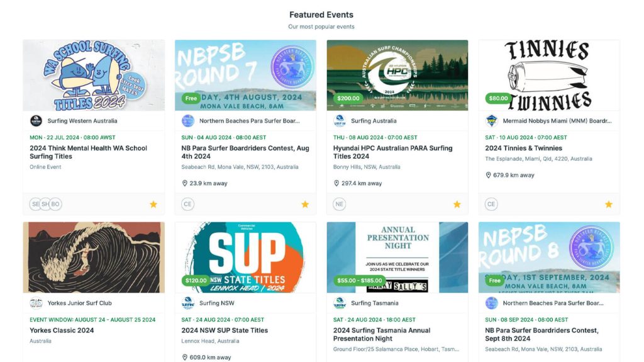
Task: Open the Northern Beaches Para Surfer logo on Aug 4th card
Action: (x=187, y=121)
